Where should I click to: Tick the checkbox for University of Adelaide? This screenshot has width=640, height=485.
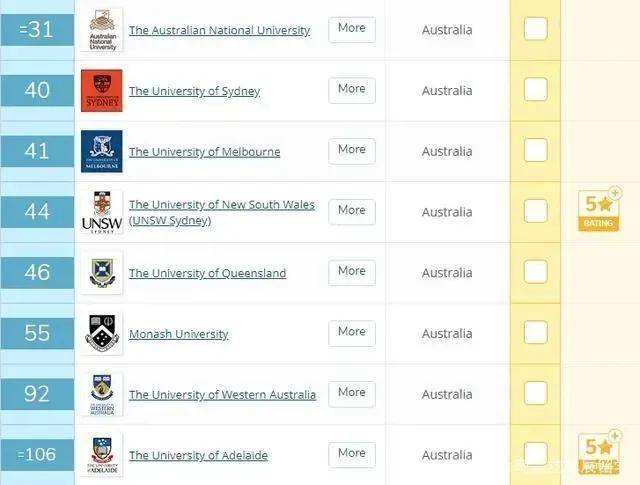536,454
